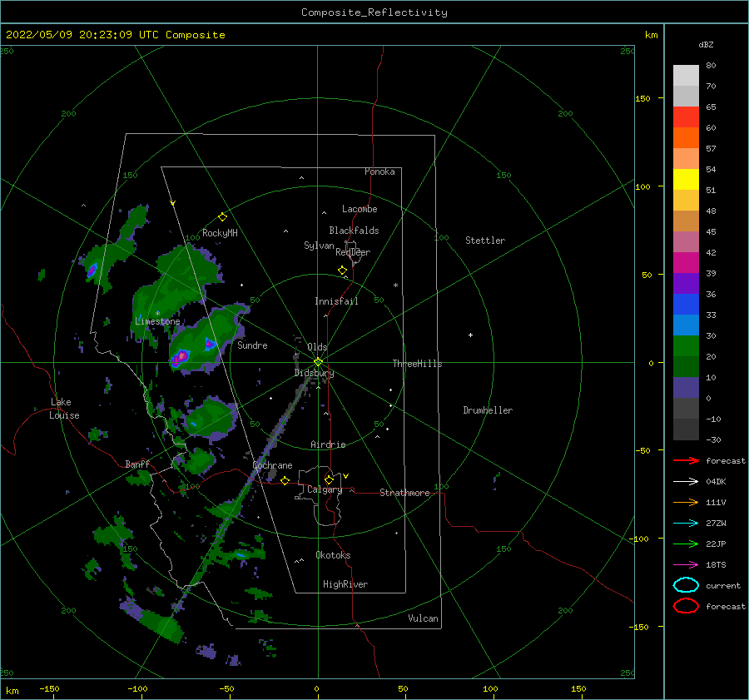The height and width of the screenshot is (700, 749).
Task: Click the yellow diamond marker below RedDeer
Action: pos(343,271)
